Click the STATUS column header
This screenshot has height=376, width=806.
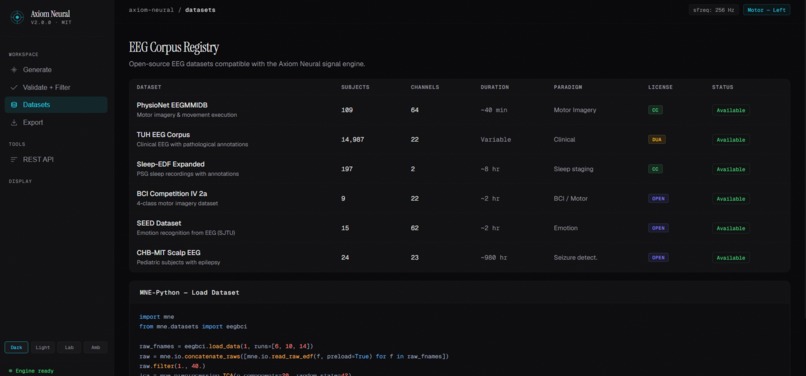[x=722, y=87]
